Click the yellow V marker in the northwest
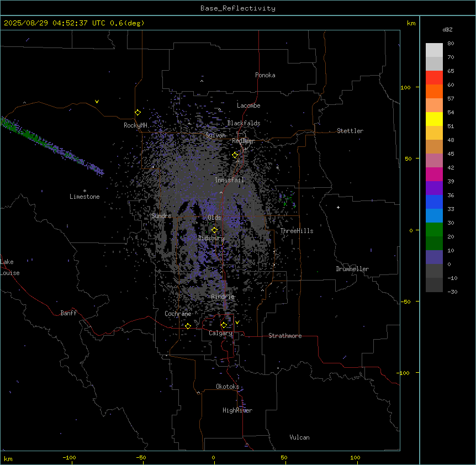Viewport: 476px width, 465px height. [97, 102]
